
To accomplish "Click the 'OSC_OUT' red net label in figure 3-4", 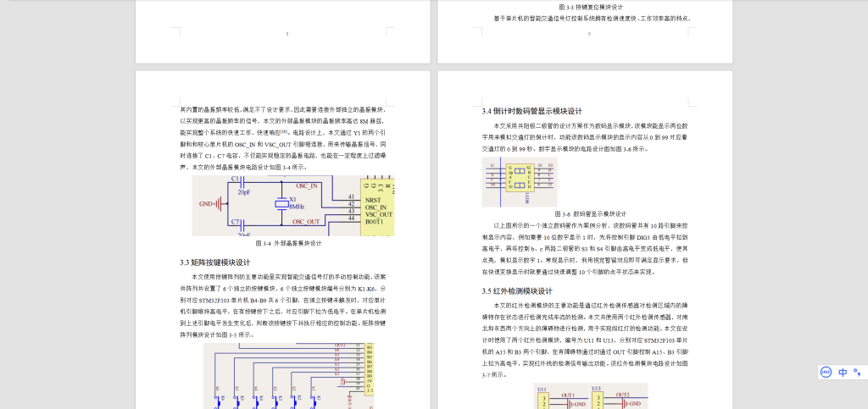I will pos(306,222).
